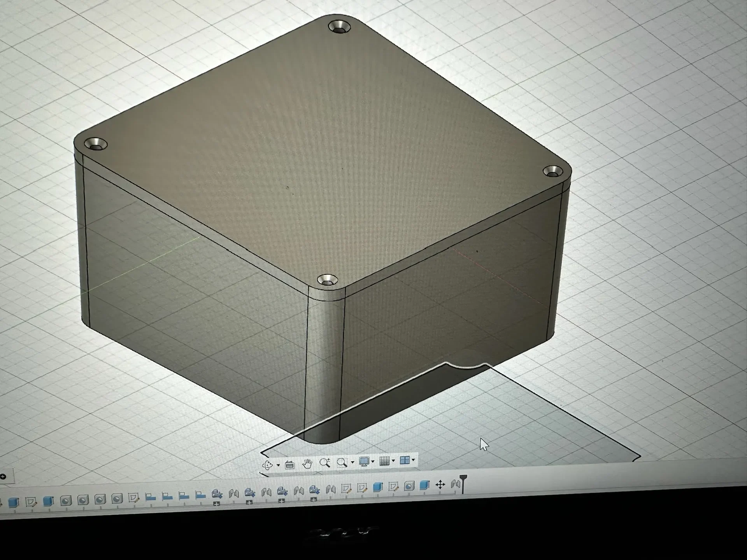Click the timeline end marker
Image resolution: width=747 pixels, height=560 pixels.
(x=463, y=483)
